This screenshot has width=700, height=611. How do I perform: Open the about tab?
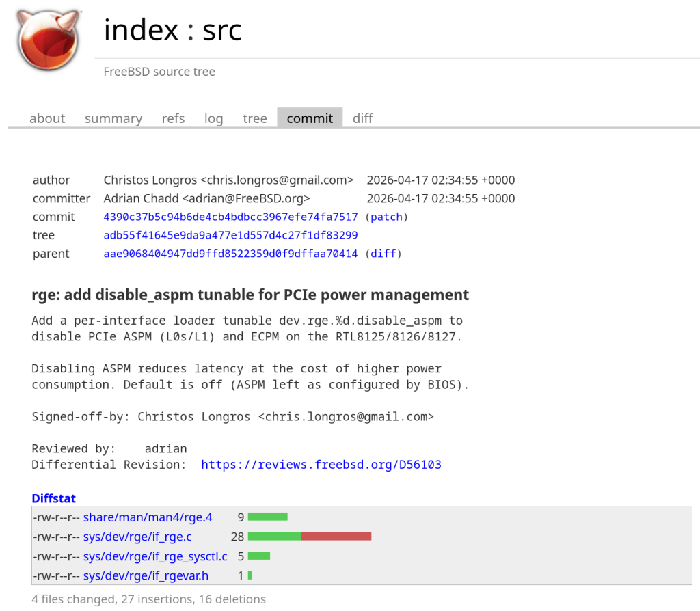(47, 118)
